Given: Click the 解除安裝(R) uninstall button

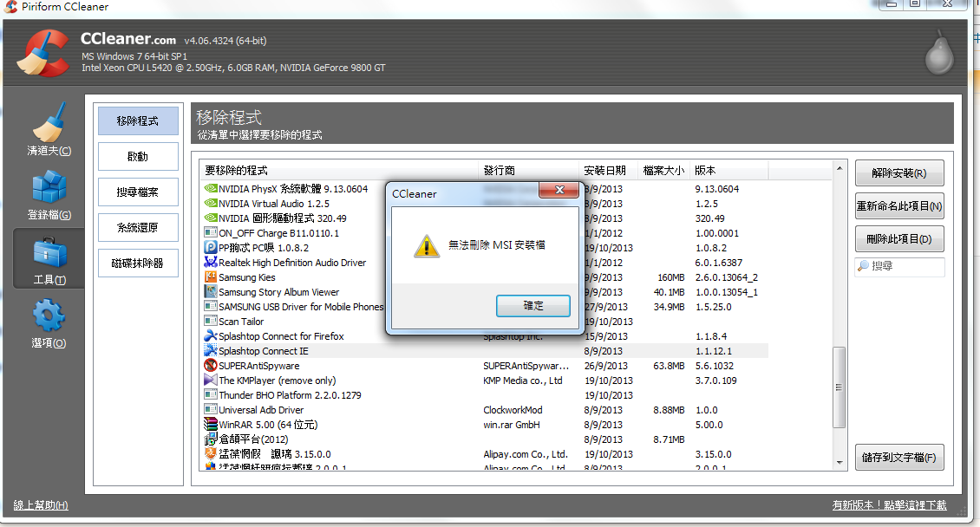Looking at the screenshot, I should click(x=899, y=173).
